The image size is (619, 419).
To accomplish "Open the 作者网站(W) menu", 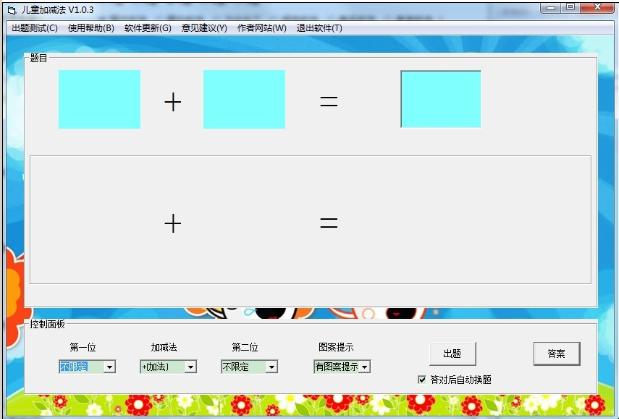I will click(261, 28).
